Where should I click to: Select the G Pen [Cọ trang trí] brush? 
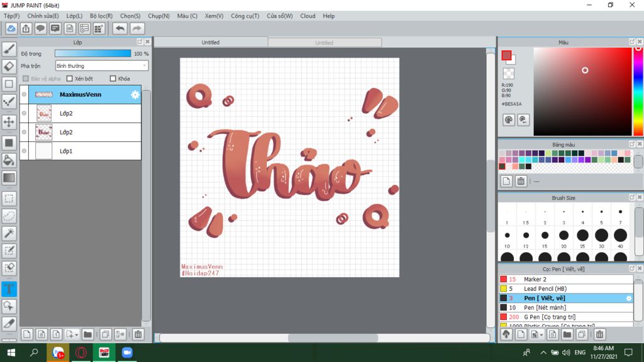tap(566, 317)
